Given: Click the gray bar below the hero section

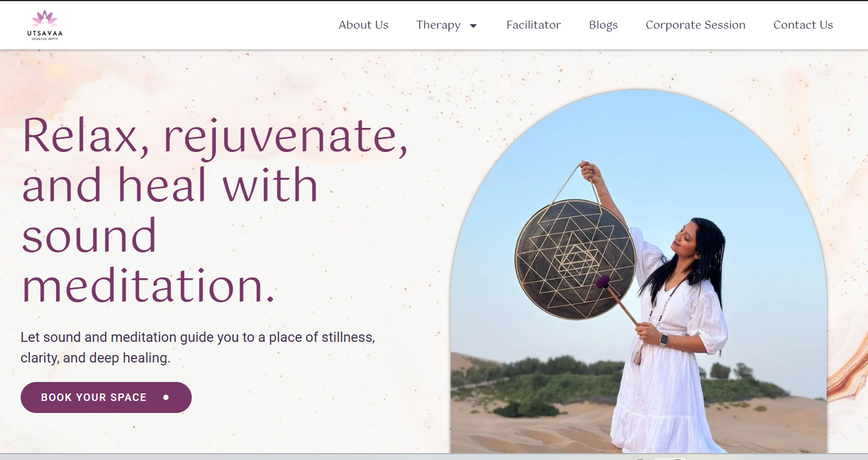Looking at the screenshot, I should click(434, 457).
